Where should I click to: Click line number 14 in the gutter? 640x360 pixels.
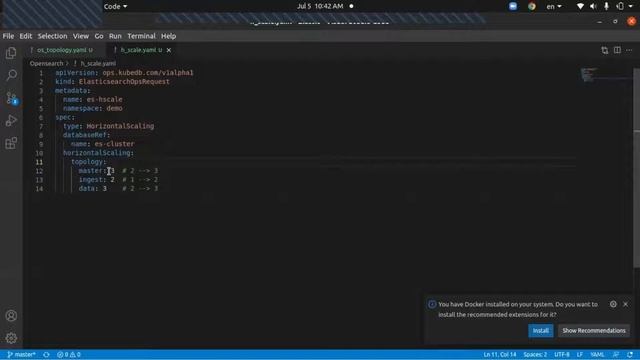[39, 189]
